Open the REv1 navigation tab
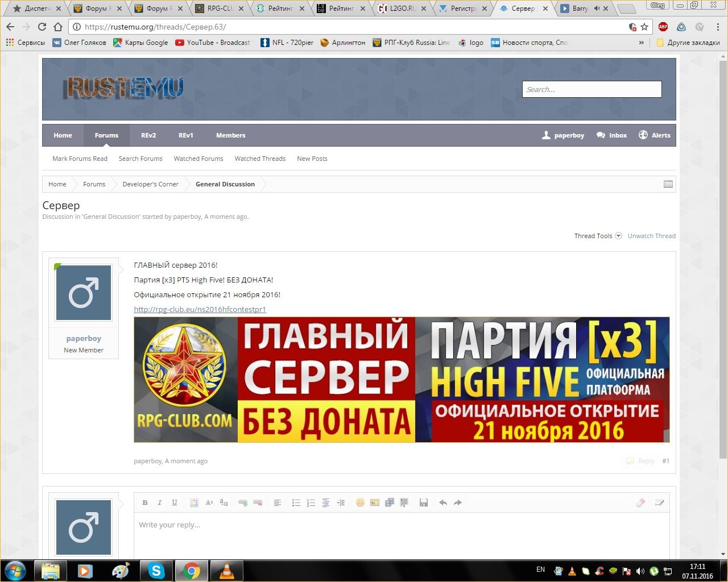Image resolution: width=728 pixels, height=582 pixels. coord(186,135)
